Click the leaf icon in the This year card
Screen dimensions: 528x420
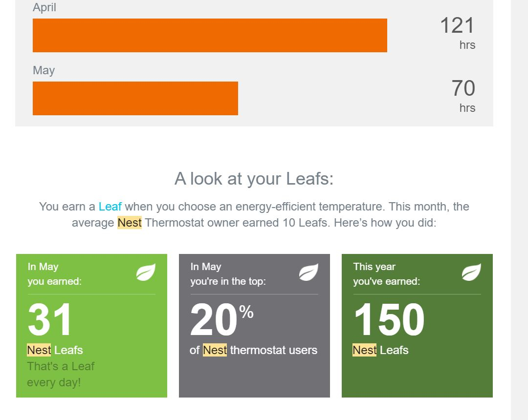[x=471, y=272]
